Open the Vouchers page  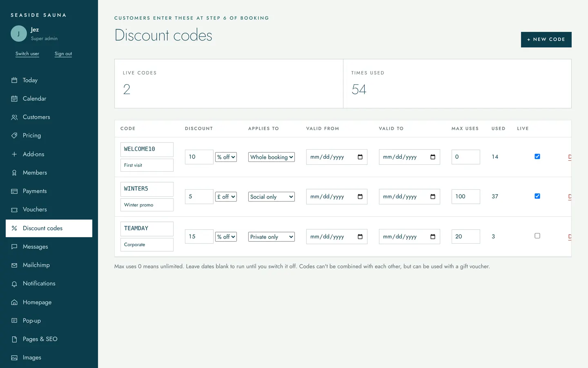49,209
